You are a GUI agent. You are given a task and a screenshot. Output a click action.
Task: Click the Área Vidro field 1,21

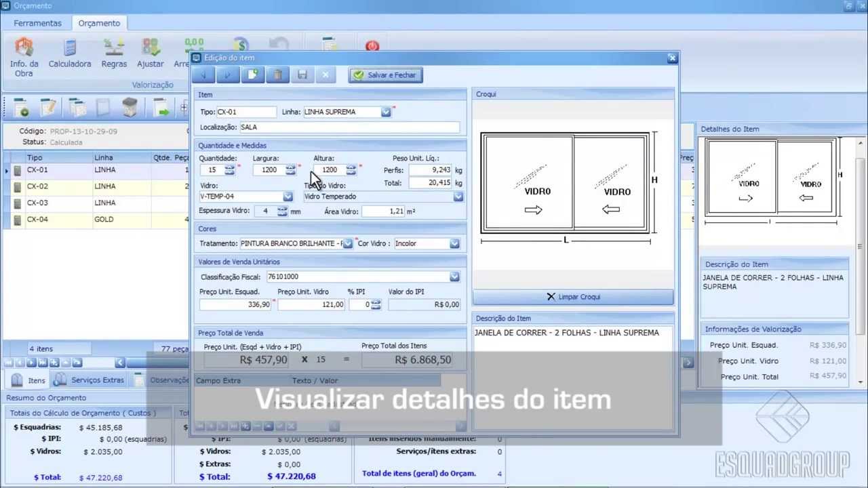[x=383, y=211]
